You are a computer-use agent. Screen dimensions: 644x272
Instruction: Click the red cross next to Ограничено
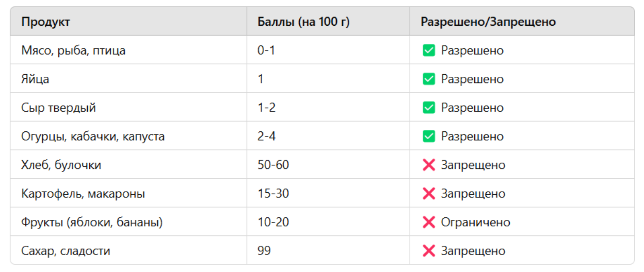click(428, 223)
